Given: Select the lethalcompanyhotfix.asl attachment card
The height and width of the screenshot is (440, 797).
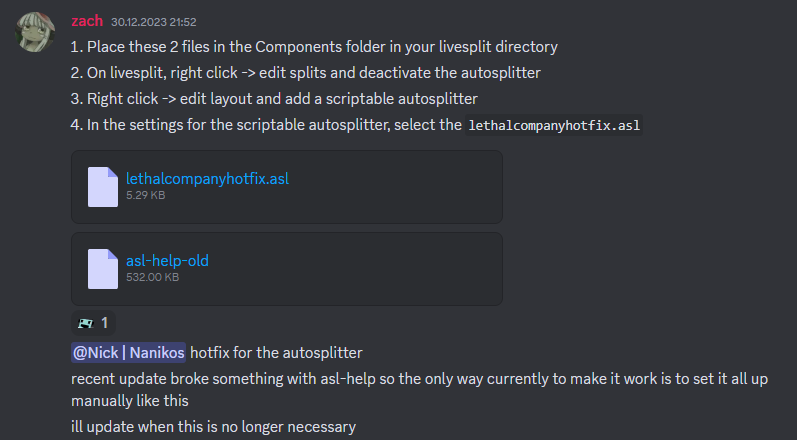Looking at the screenshot, I should pyautogui.click(x=287, y=187).
